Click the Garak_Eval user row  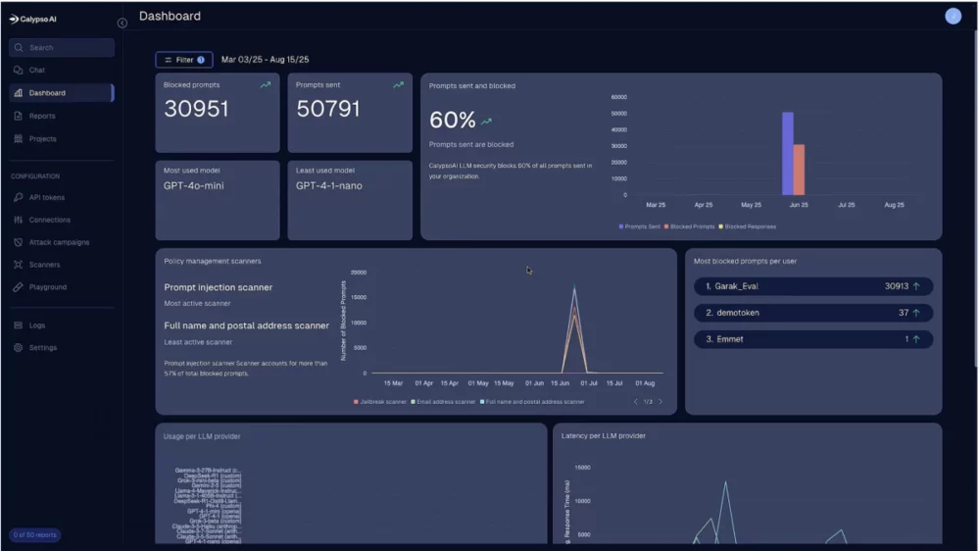coord(812,286)
